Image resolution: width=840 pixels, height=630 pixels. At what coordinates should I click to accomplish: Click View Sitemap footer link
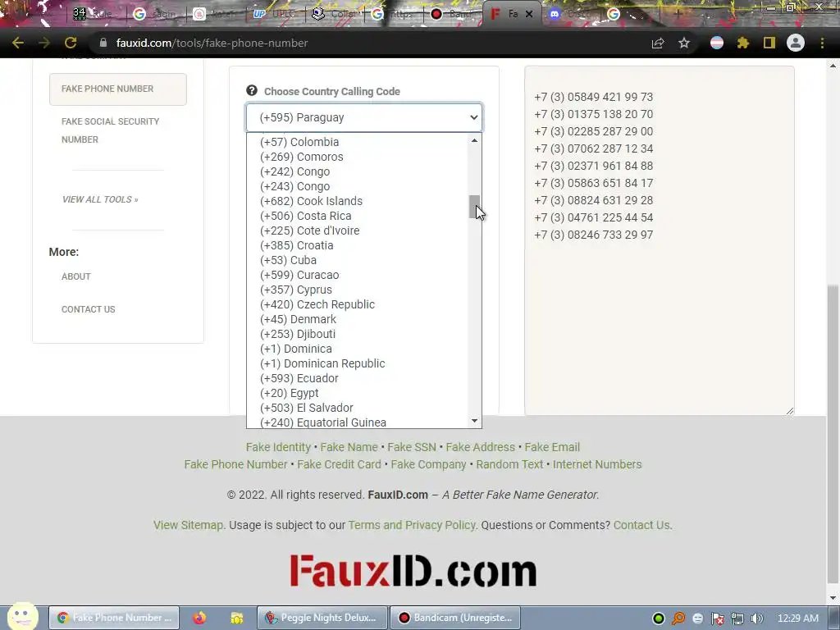coord(188,525)
